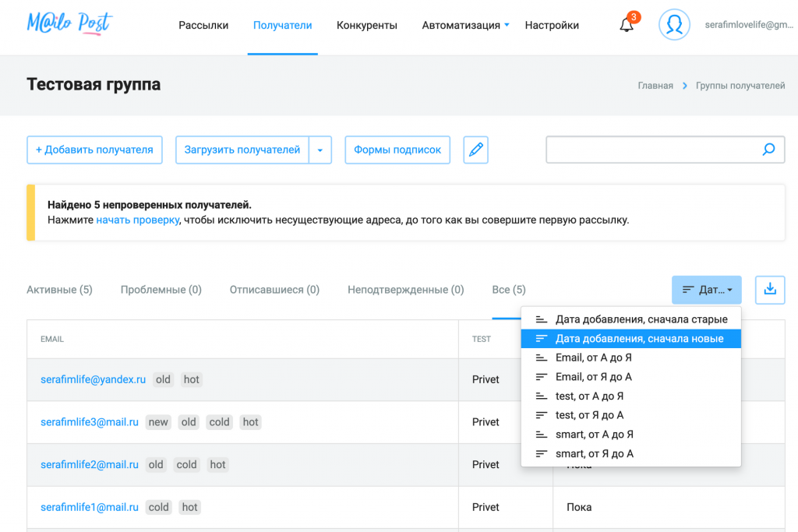Click the old tag on serafimlife3@mail.ru

tap(189, 422)
